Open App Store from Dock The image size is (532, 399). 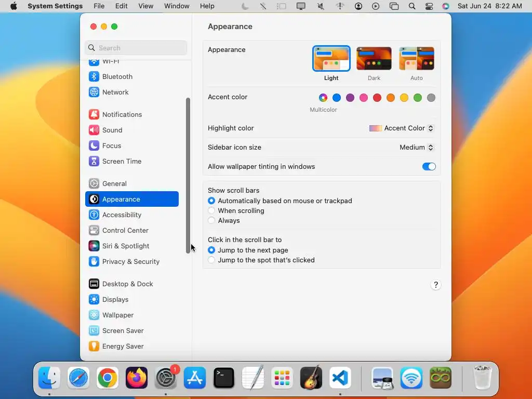pyautogui.click(x=195, y=378)
